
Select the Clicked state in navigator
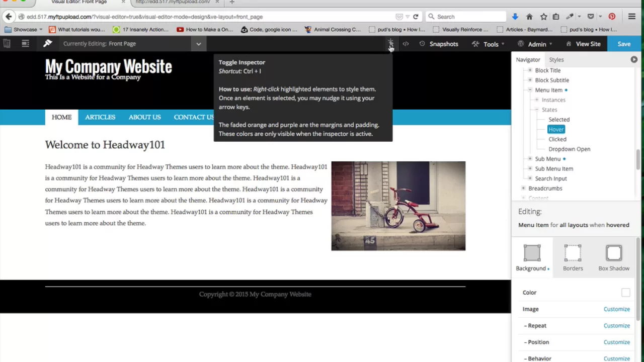[x=557, y=139]
